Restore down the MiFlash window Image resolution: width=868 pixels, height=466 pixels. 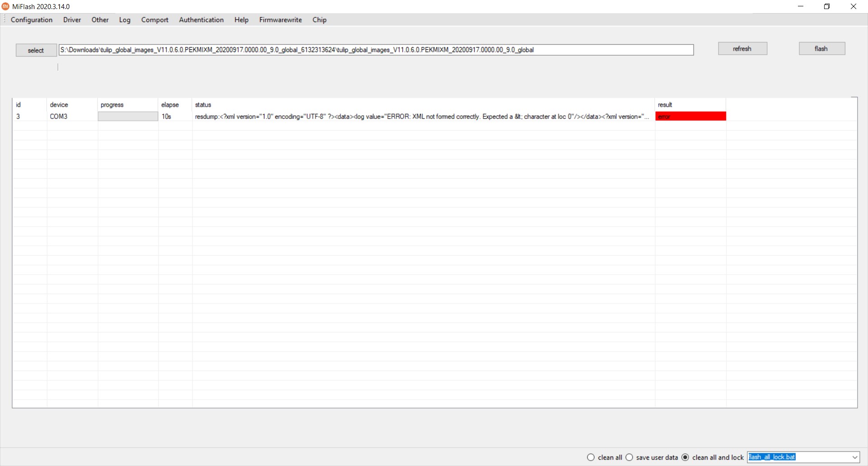(827, 6)
